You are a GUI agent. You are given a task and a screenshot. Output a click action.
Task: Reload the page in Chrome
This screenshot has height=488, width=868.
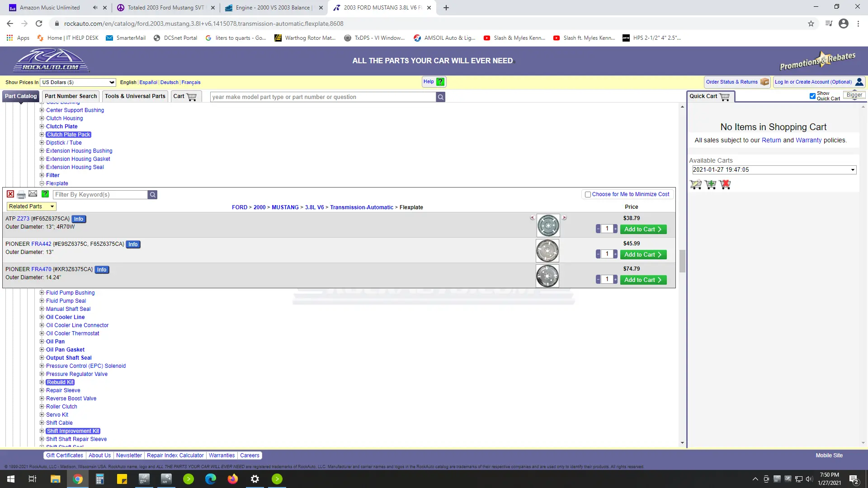coord(39,23)
